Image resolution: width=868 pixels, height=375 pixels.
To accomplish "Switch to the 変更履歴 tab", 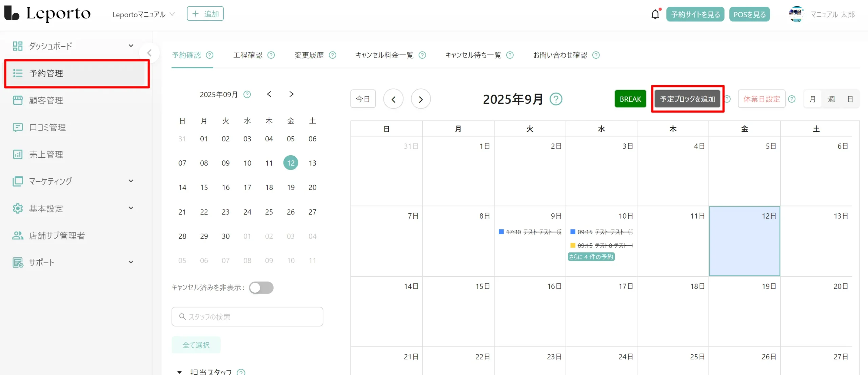I will pyautogui.click(x=309, y=55).
